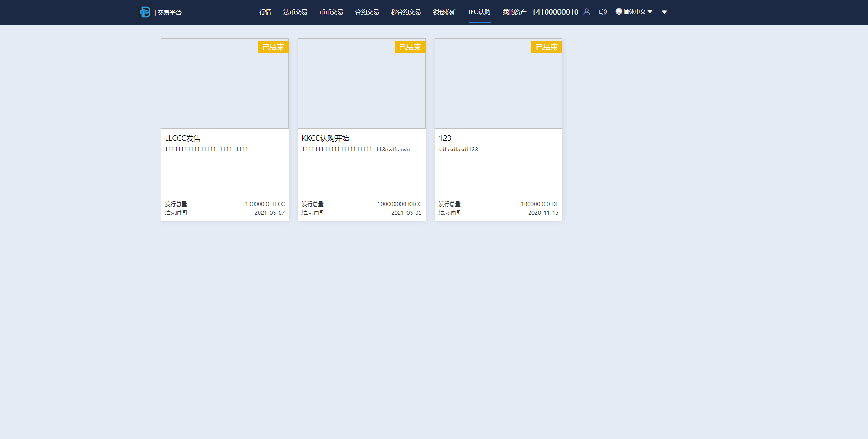The width and height of the screenshot is (868, 439).
Task: Select 秒合约交易 nav item
Action: 405,12
